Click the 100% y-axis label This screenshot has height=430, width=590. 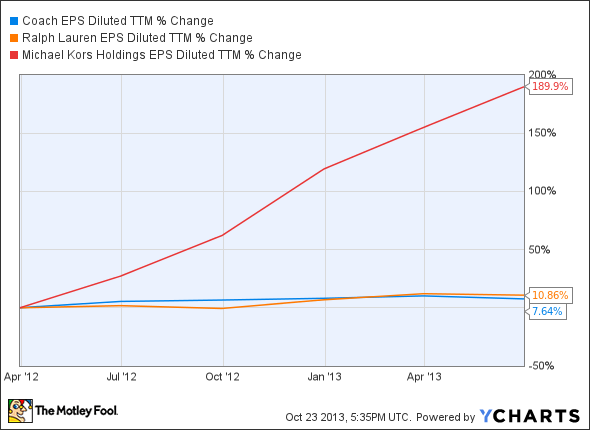pos(542,191)
